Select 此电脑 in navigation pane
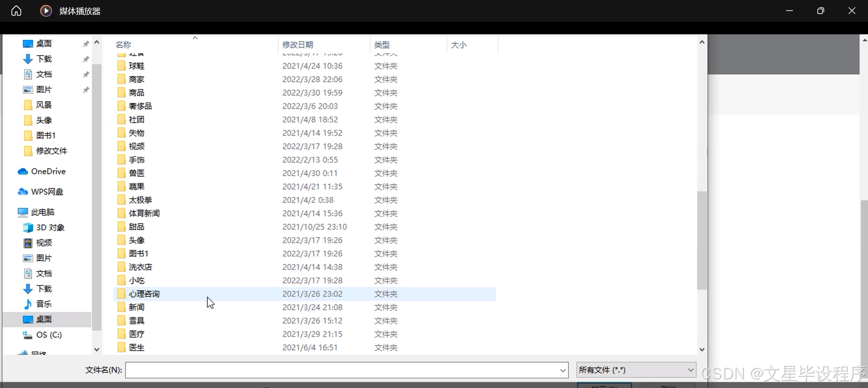 click(x=42, y=212)
